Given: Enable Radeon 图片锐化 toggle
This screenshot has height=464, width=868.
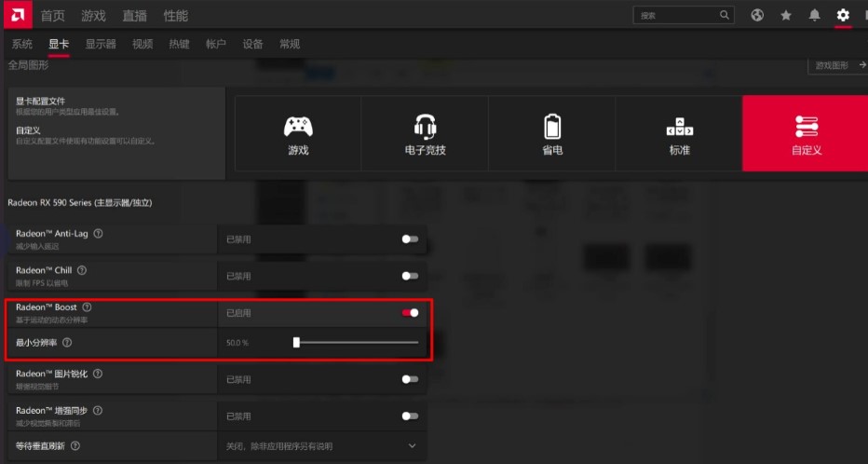Looking at the screenshot, I should point(410,379).
